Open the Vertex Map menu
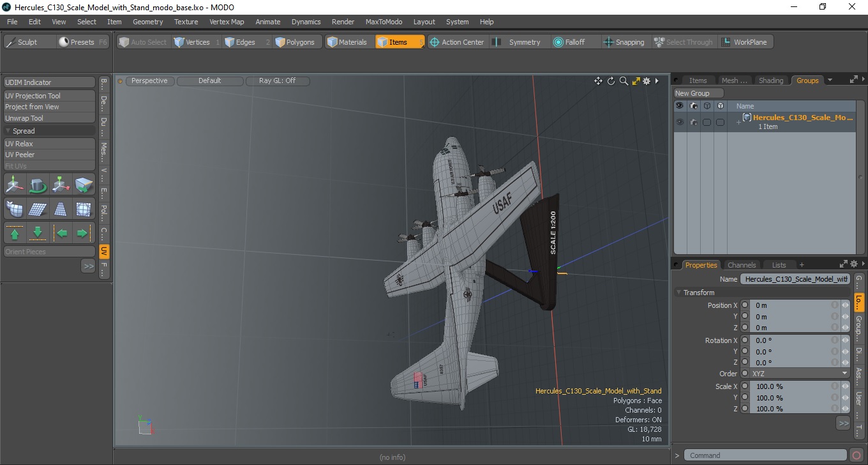This screenshot has width=868, height=465. (x=227, y=22)
